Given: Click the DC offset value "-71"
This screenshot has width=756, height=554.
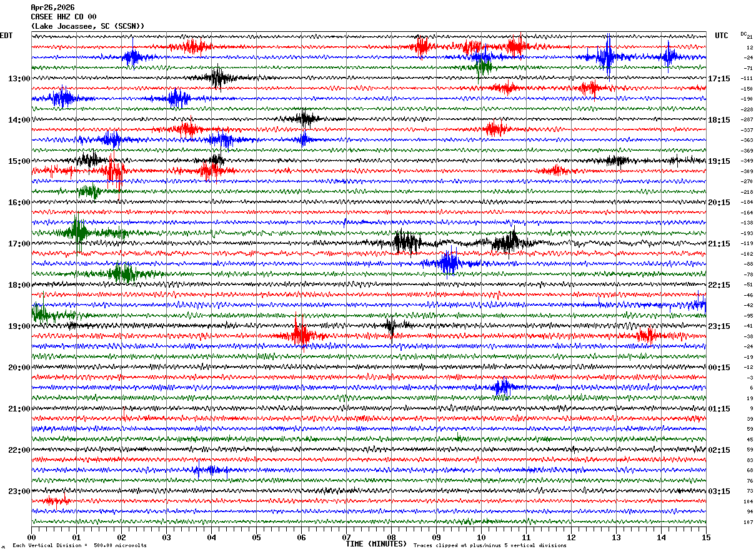Looking at the screenshot, I should pyautogui.click(x=749, y=68).
